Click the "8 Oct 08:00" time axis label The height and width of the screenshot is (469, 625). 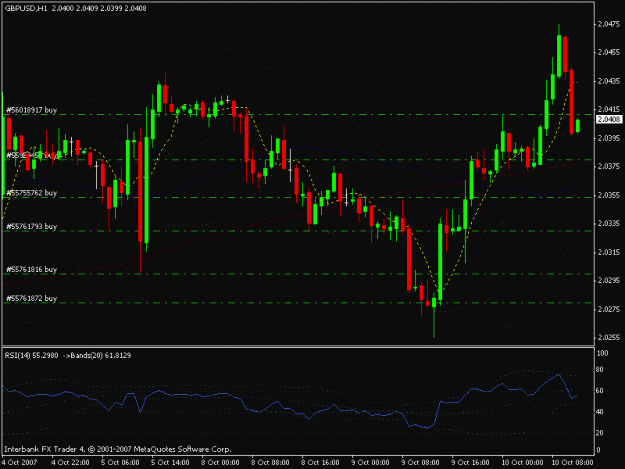coord(270,462)
